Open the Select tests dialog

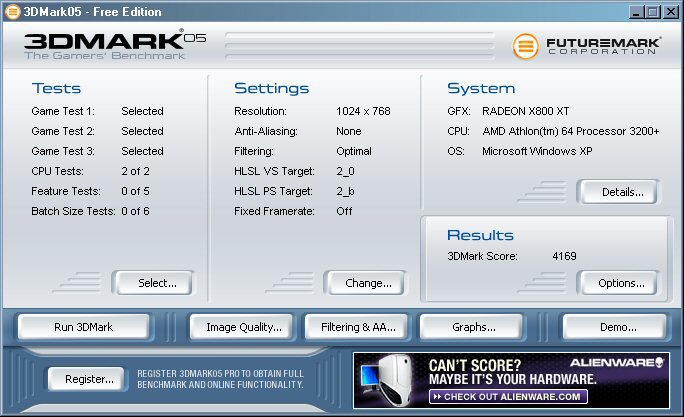pos(152,283)
